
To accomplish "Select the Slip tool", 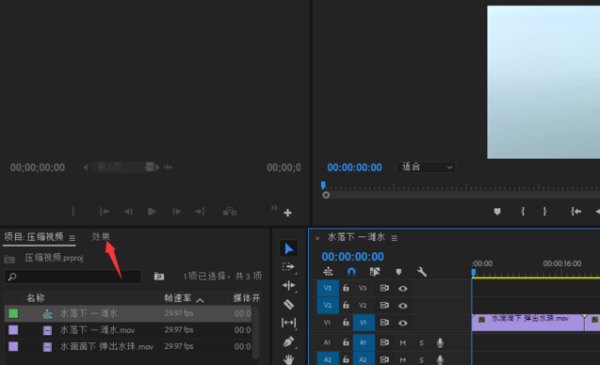I will [289, 323].
